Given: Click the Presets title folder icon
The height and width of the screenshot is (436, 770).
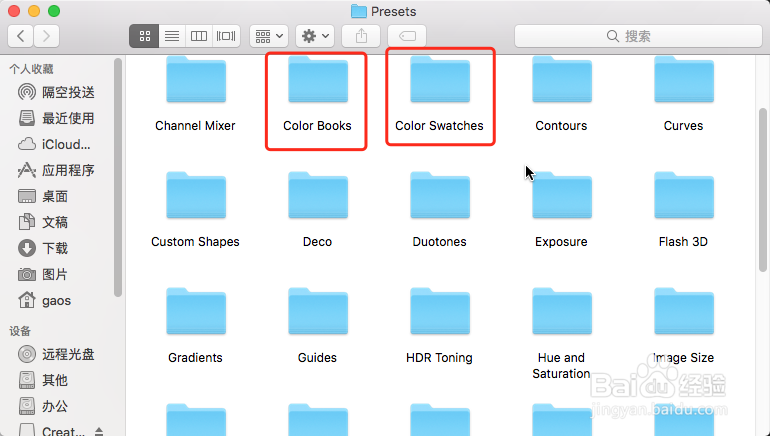Looking at the screenshot, I should [359, 11].
